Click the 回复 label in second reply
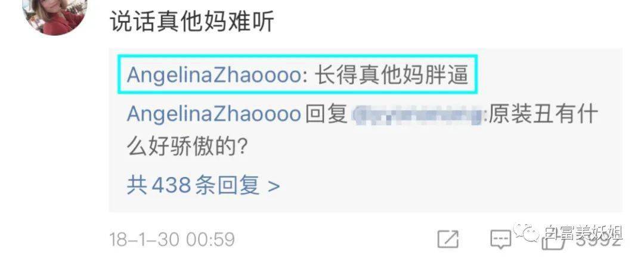The width and height of the screenshot is (644, 261). click(x=327, y=114)
